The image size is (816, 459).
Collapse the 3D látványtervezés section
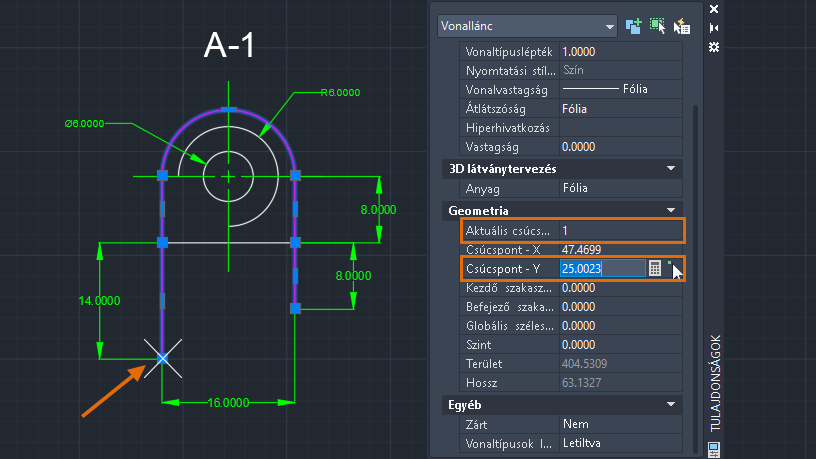click(671, 169)
